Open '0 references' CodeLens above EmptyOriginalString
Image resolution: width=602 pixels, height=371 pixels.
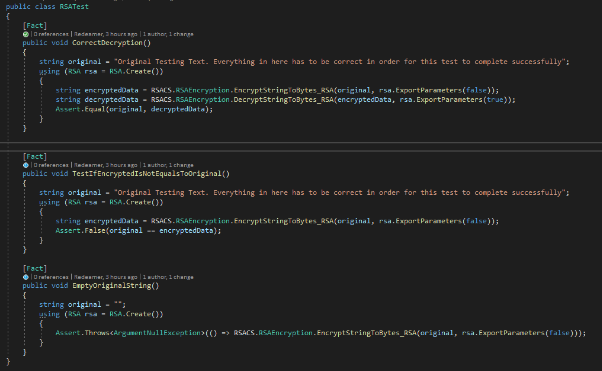pyautogui.click(x=51, y=277)
